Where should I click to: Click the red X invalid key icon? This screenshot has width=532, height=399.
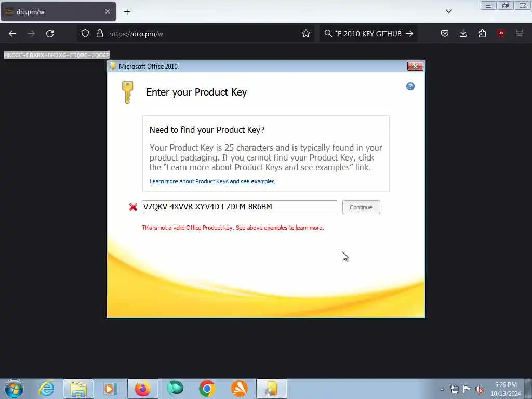(133, 207)
